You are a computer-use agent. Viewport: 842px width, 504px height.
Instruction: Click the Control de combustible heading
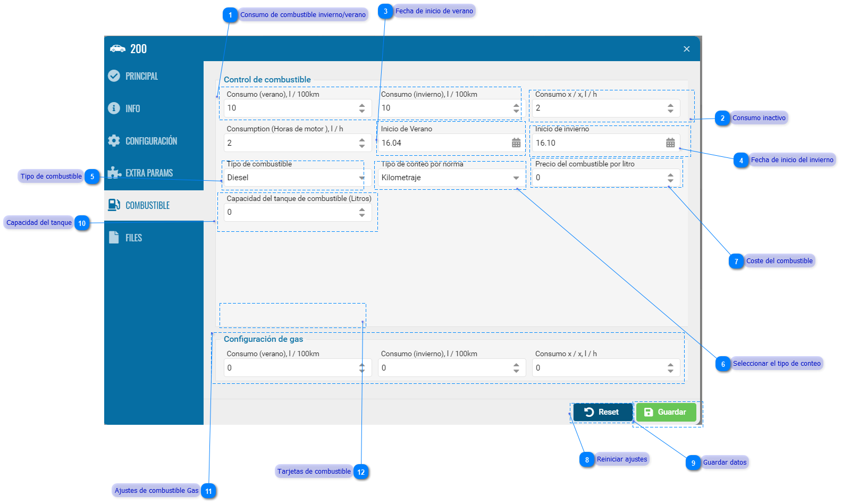[267, 80]
